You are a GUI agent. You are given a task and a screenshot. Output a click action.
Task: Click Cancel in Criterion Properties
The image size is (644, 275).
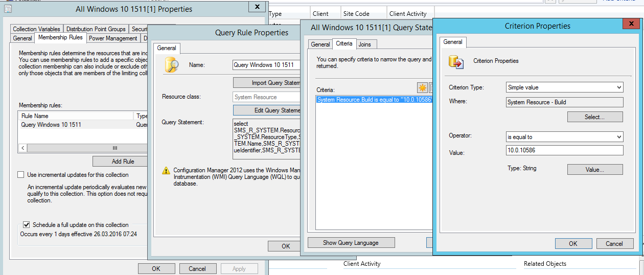click(615, 244)
